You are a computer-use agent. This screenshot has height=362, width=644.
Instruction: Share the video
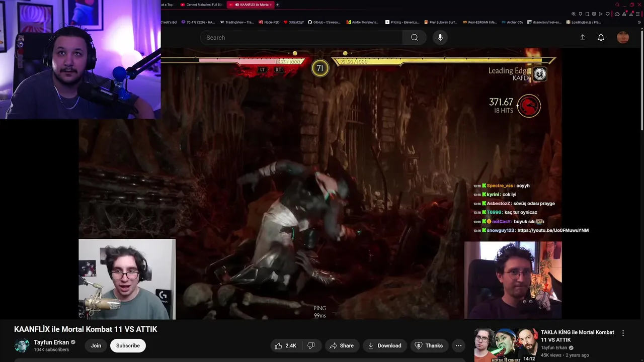(x=342, y=345)
